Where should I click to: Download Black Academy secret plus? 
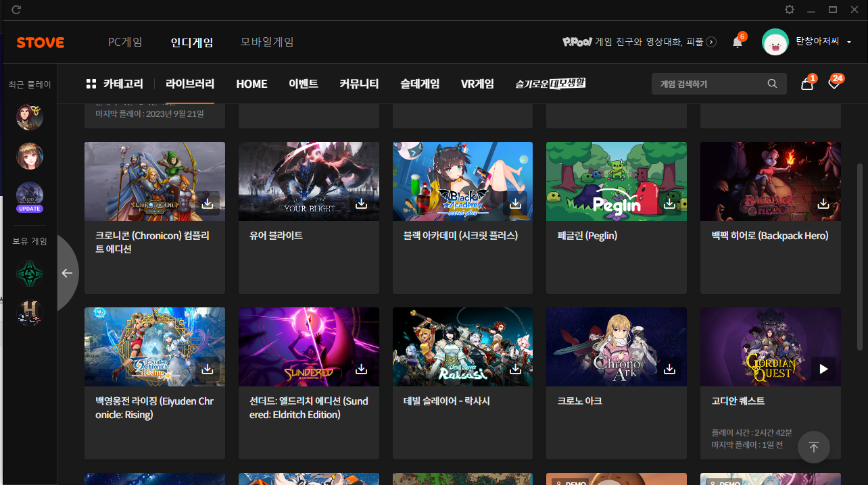pos(516,203)
